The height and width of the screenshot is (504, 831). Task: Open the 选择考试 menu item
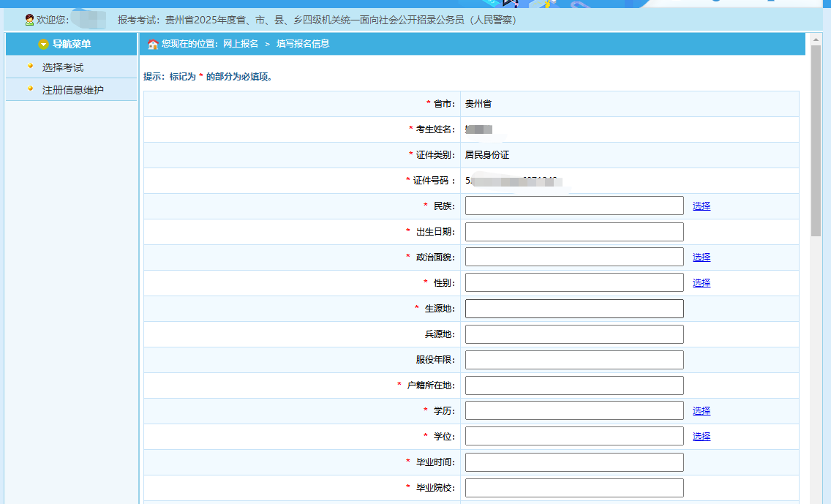tap(62, 67)
